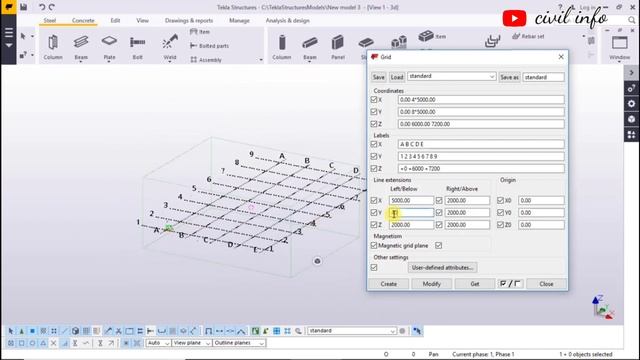Click the Coordinates X input field
This screenshot has height=360, width=640.
tap(481, 100)
